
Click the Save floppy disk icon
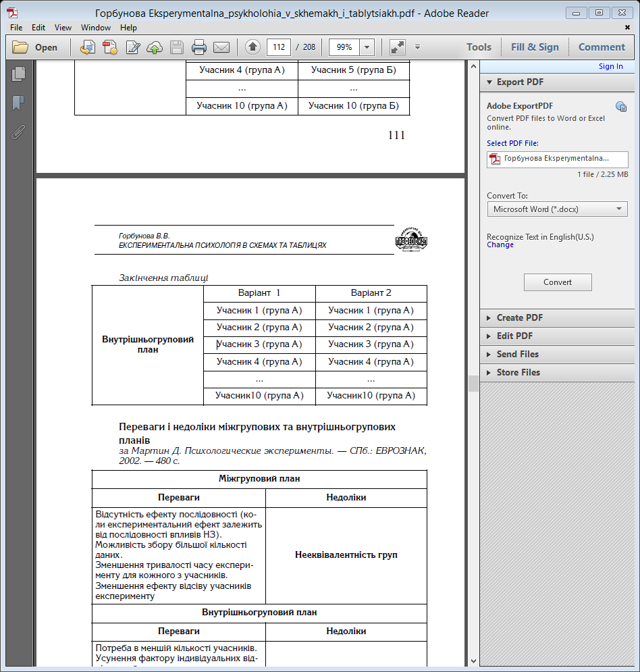[177, 47]
